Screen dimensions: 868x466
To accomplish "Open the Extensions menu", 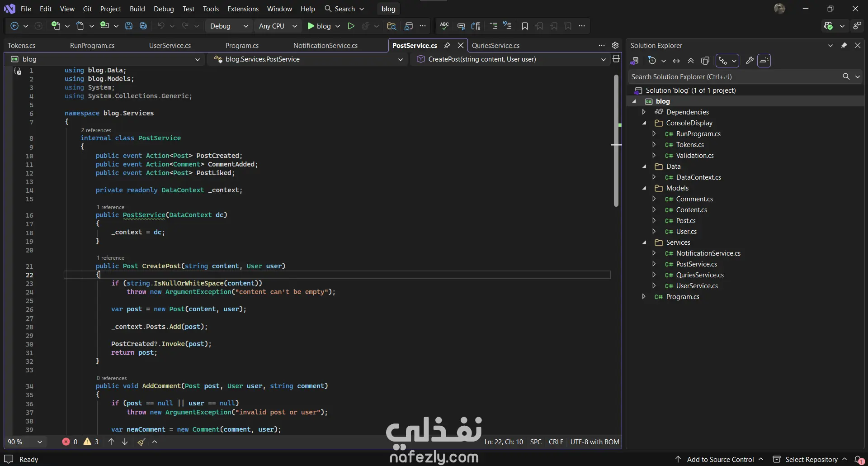I will (243, 9).
